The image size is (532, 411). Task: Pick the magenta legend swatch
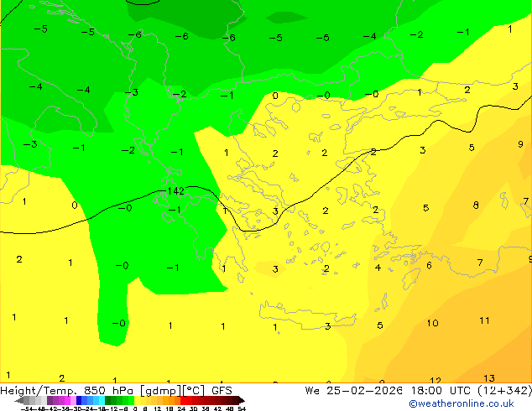(67, 400)
